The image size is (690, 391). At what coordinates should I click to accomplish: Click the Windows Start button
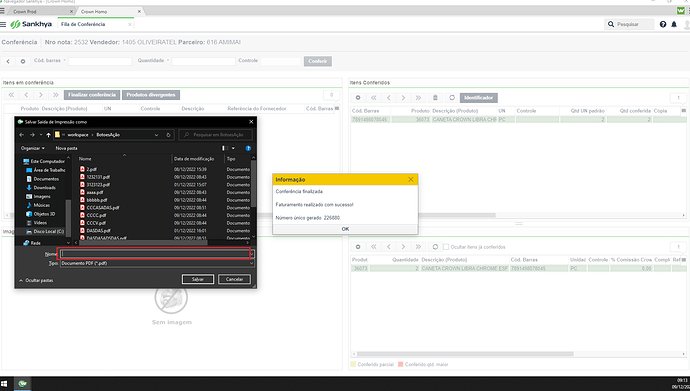4,384
